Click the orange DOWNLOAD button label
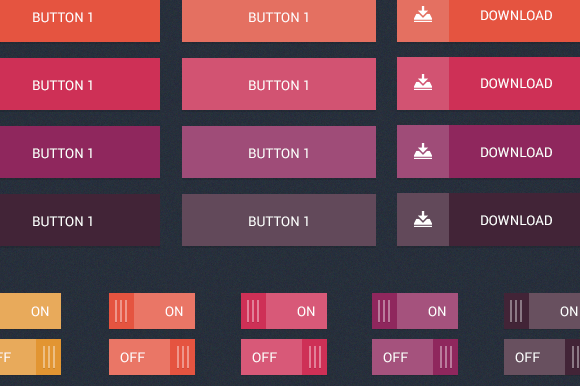580x386 pixels. [516, 16]
